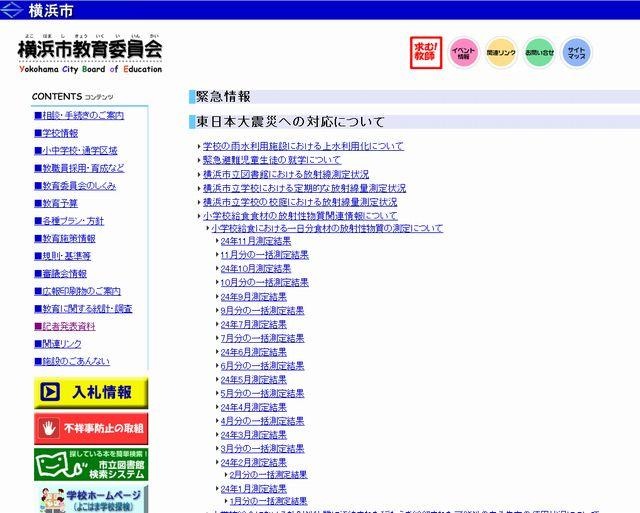Open 関連リンク in the contents sidebar menu
Screen dimensions: 640x513
[x=58, y=344]
